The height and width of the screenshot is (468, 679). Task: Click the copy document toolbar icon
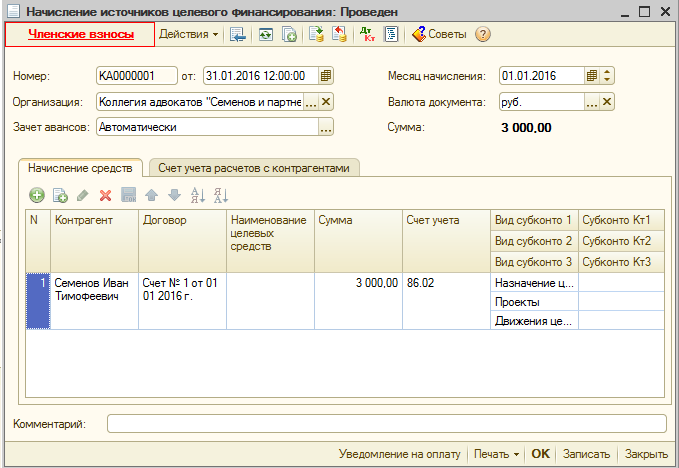pos(289,34)
